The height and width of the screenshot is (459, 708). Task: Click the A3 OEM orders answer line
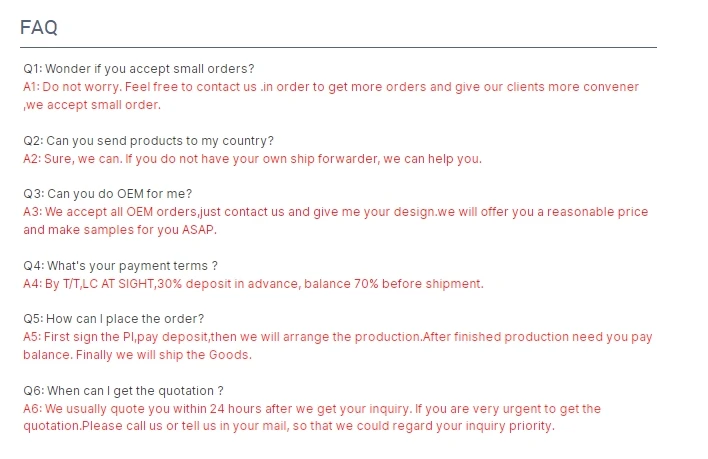click(x=335, y=212)
